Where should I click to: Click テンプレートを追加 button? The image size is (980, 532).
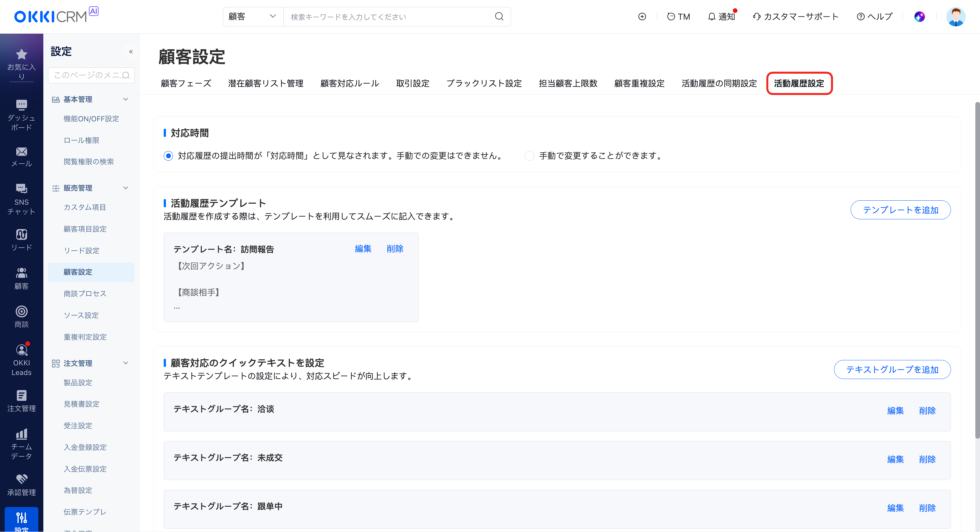[900, 210]
